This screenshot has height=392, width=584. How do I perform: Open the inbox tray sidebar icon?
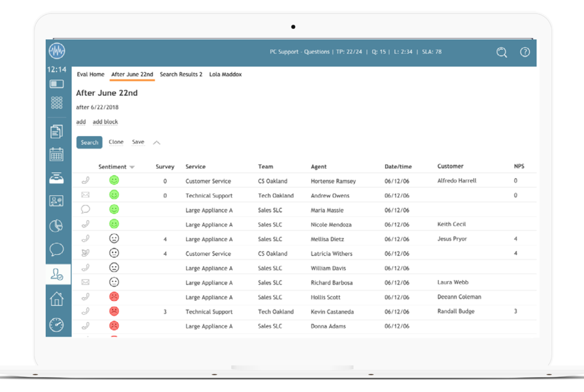point(57,178)
